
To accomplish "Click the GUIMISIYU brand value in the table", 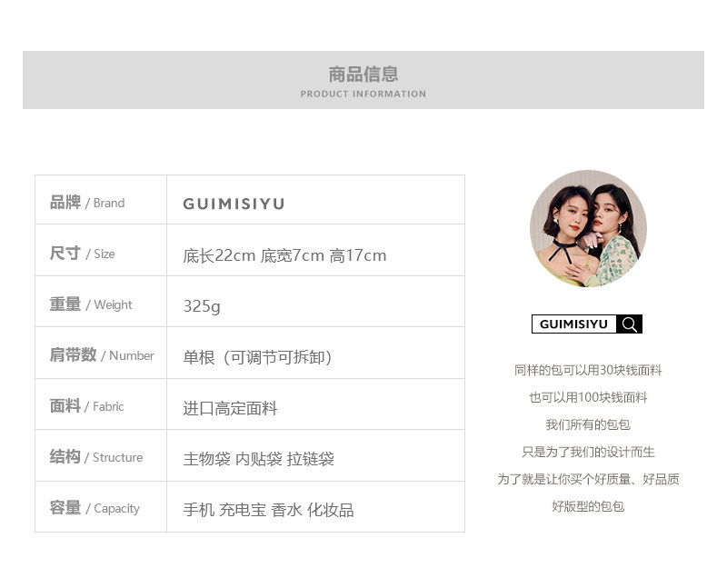I will click(x=234, y=204).
